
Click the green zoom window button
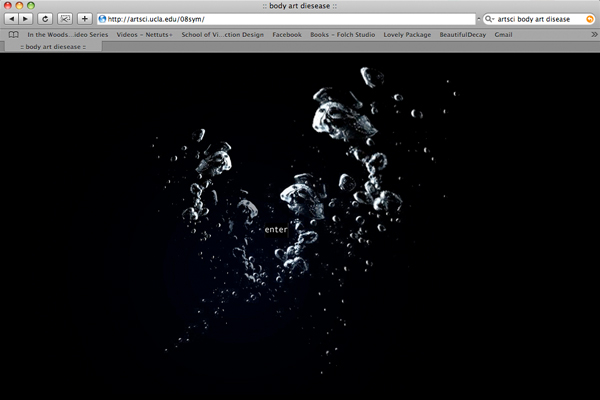[33, 6]
